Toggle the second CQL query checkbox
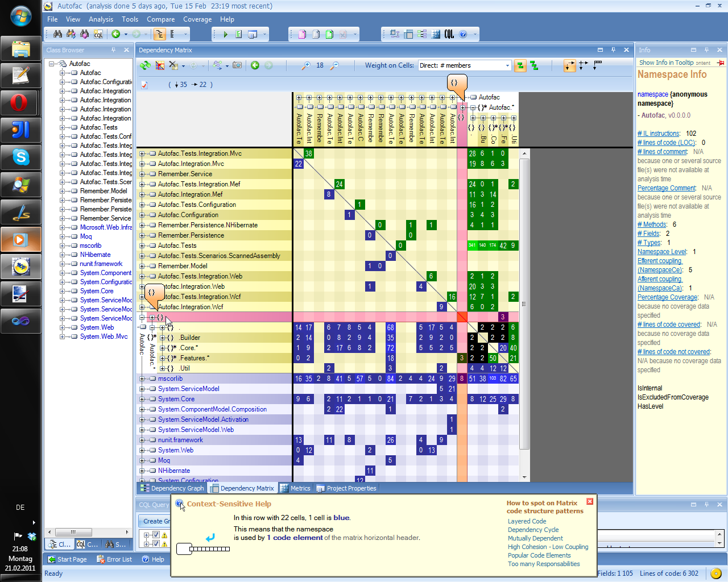The height and width of the screenshot is (582, 728). (x=156, y=544)
